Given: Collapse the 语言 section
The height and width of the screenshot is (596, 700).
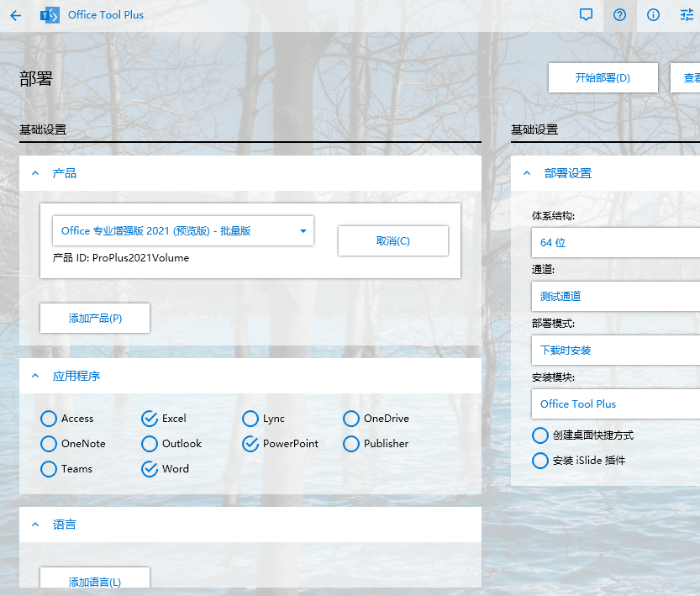Looking at the screenshot, I should 35,525.
